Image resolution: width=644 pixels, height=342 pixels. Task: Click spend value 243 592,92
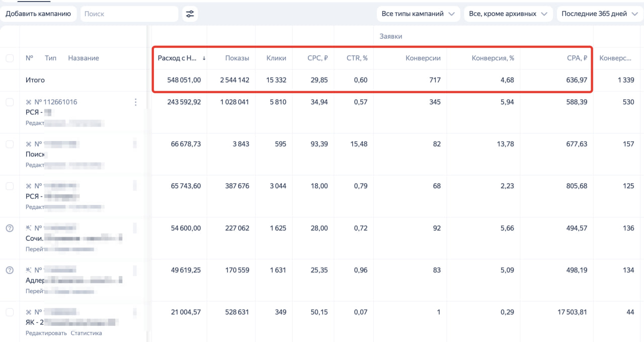click(x=184, y=102)
